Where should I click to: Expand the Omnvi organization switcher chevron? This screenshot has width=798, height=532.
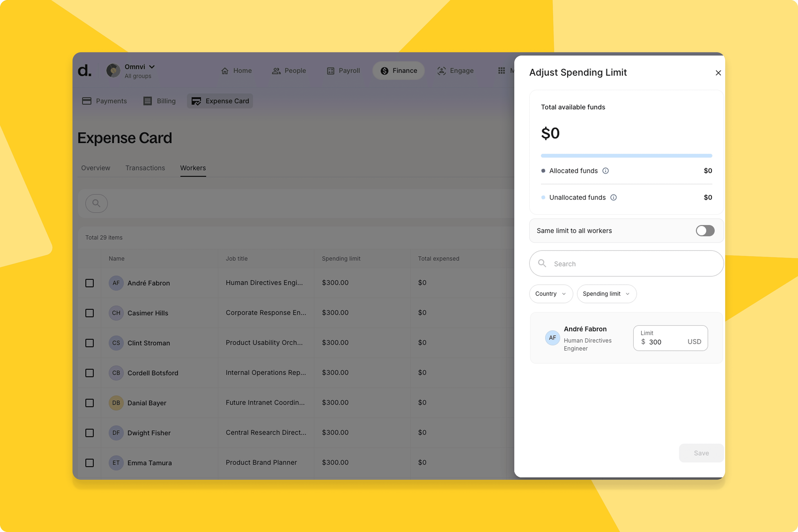point(152,67)
